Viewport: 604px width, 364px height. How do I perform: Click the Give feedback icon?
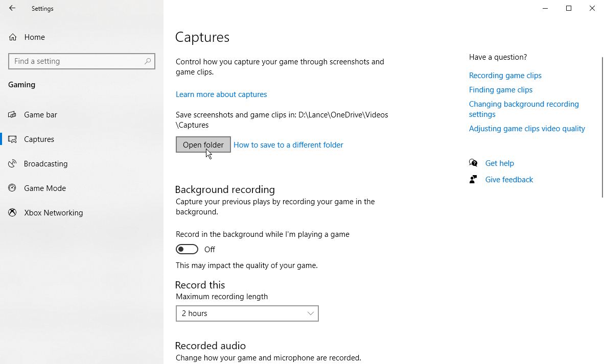pyautogui.click(x=473, y=179)
